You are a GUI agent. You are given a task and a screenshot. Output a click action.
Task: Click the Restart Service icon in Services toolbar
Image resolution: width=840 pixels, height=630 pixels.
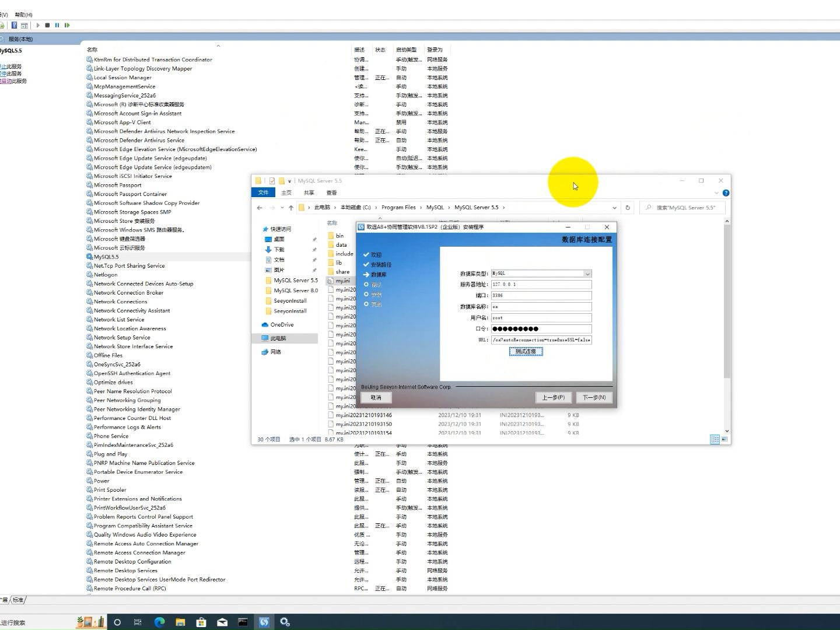point(67,25)
